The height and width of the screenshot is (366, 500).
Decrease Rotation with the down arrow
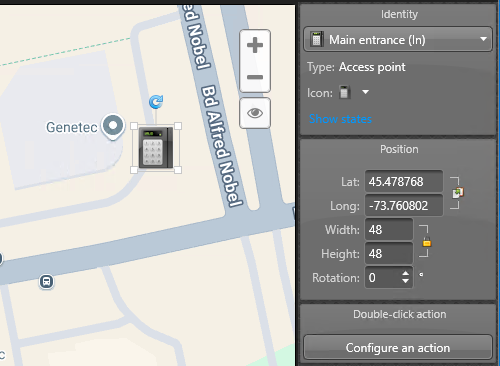click(405, 281)
